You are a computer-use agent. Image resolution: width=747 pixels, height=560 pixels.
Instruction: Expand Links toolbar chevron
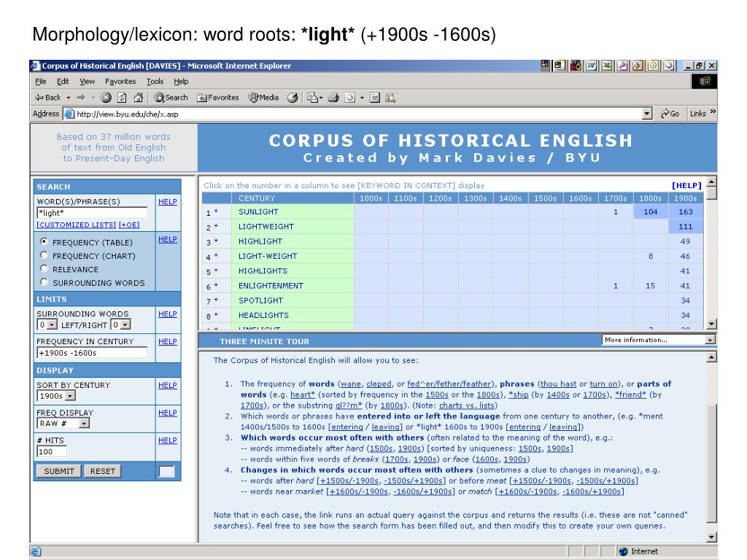coord(713,112)
